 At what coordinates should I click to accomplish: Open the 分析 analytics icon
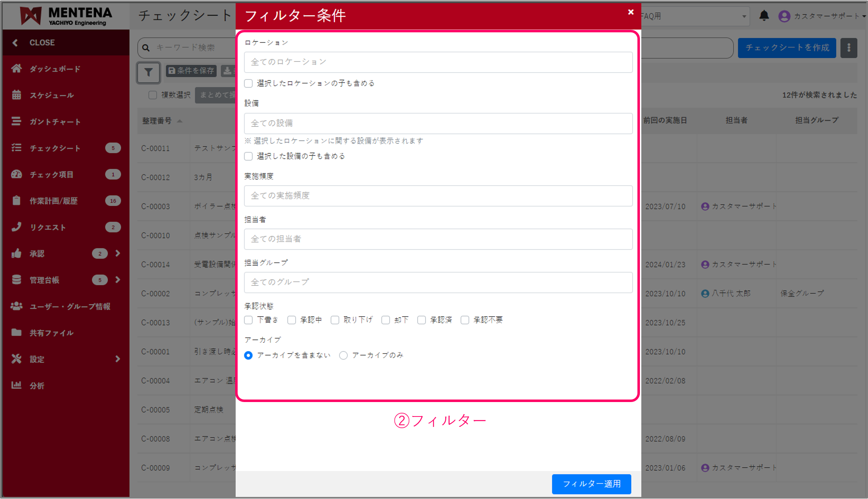tap(17, 385)
